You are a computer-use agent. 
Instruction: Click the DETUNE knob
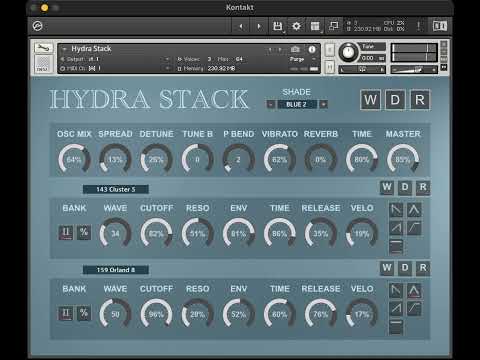coord(156,159)
